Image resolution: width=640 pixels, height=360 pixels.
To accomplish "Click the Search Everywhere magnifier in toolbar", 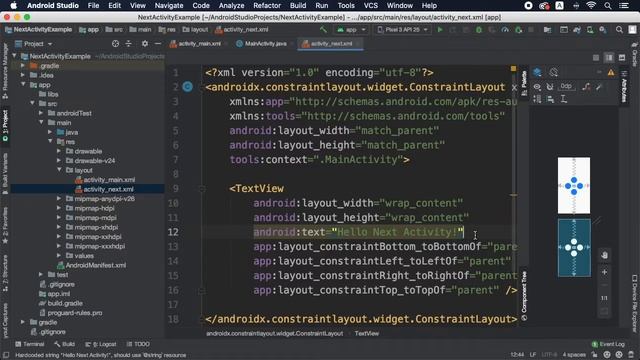I will coord(619,30).
